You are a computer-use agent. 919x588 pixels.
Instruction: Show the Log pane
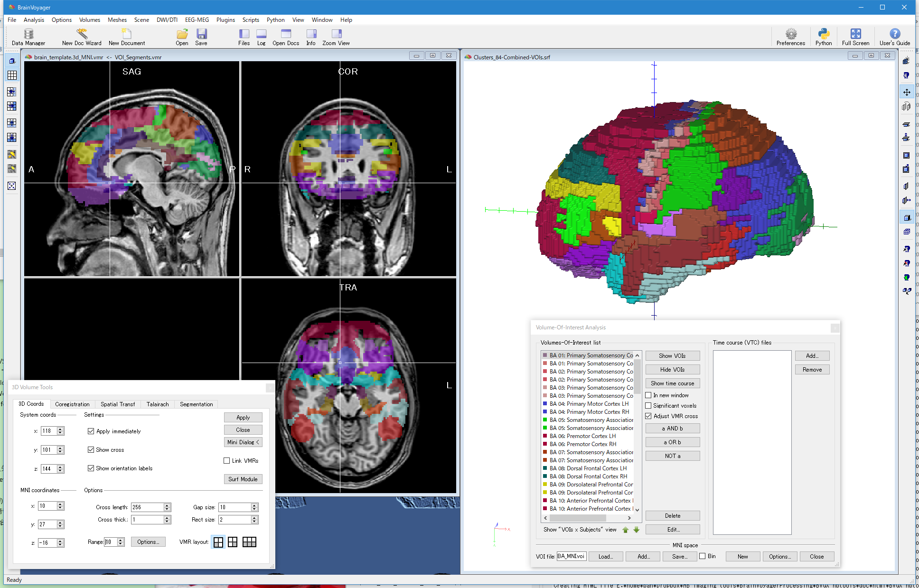(262, 37)
